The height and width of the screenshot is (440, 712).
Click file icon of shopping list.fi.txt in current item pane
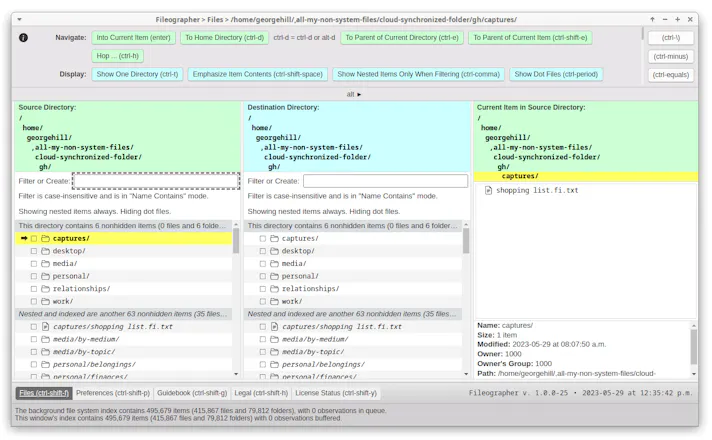[488, 191]
